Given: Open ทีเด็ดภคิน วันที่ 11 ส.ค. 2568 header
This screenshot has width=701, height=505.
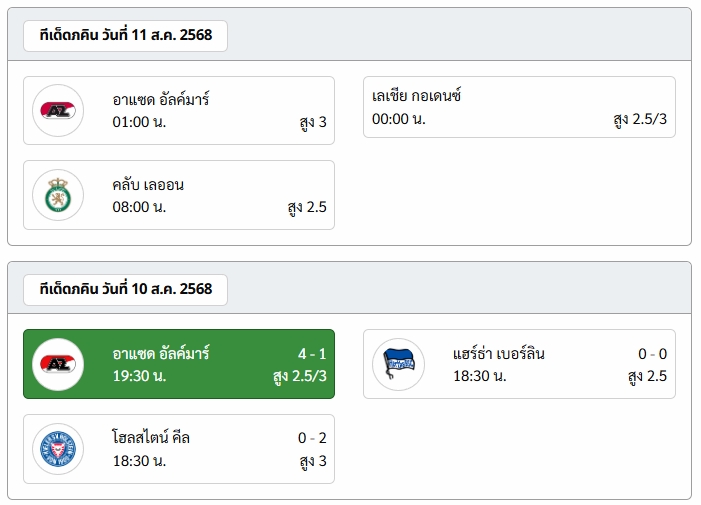Looking at the screenshot, I should [x=126, y=35].
